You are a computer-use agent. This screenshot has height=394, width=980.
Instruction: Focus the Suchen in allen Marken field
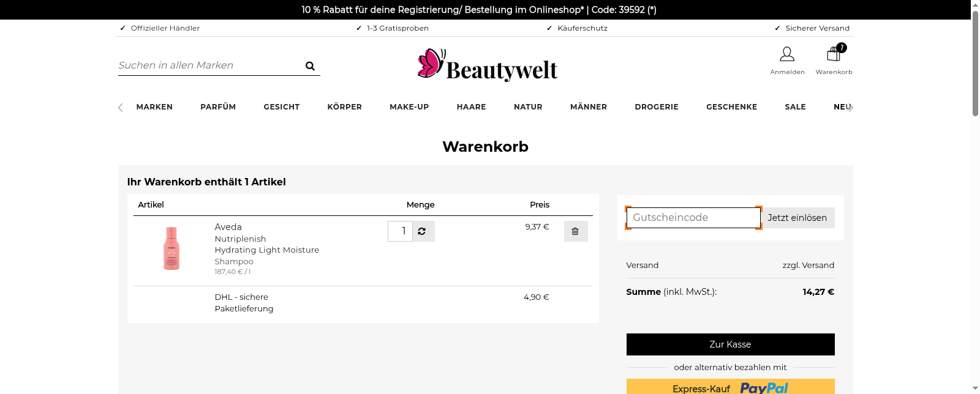click(x=208, y=65)
